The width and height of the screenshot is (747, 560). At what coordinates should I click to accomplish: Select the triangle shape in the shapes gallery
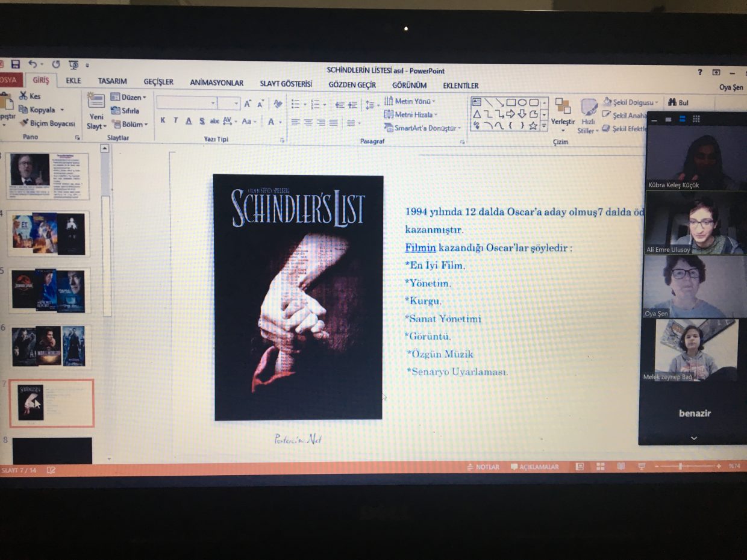point(477,114)
